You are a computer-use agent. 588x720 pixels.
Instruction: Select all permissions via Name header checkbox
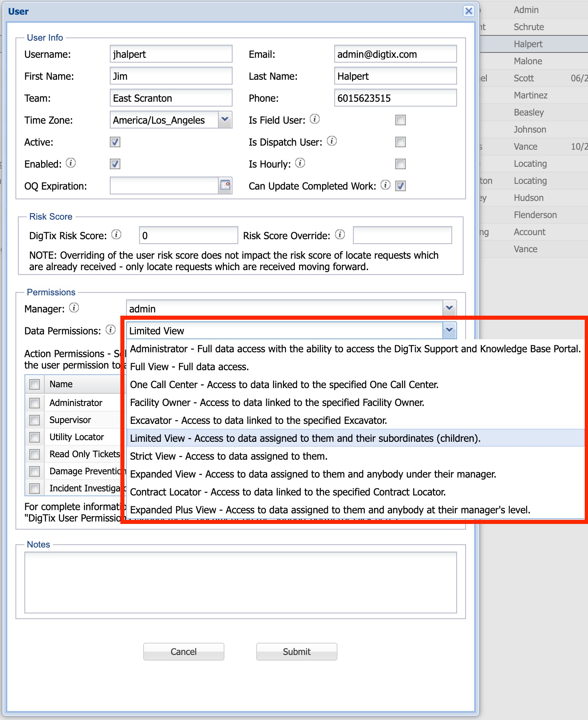(35, 384)
